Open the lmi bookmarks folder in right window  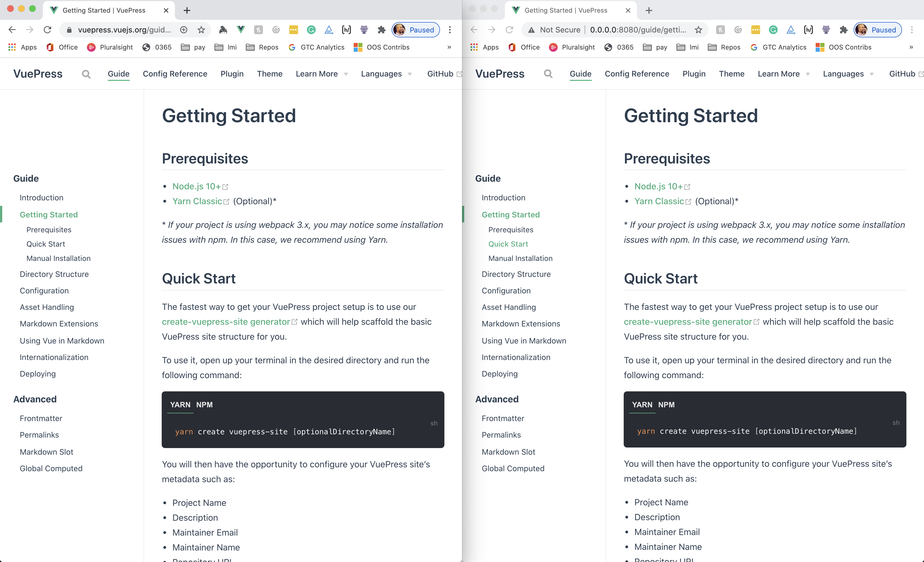[688, 47]
